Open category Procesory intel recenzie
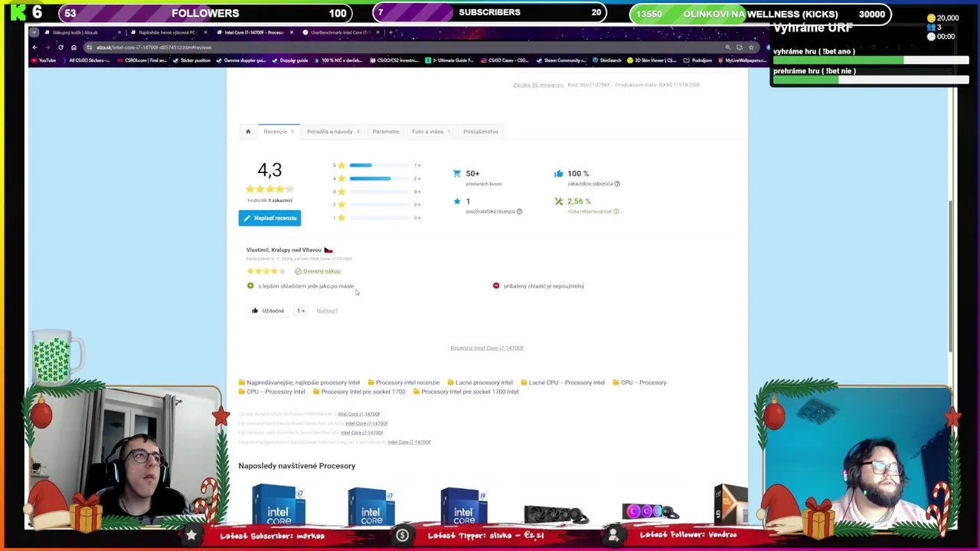 407,383
